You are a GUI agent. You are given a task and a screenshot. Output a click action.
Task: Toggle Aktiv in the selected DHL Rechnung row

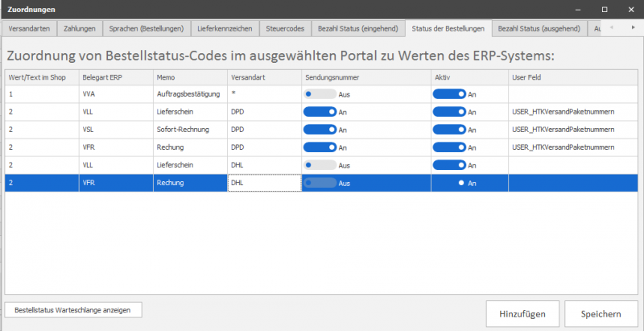449,183
